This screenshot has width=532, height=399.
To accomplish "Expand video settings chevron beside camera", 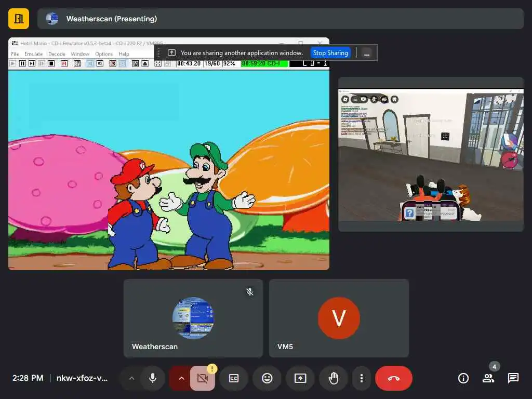I will tap(181, 378).
